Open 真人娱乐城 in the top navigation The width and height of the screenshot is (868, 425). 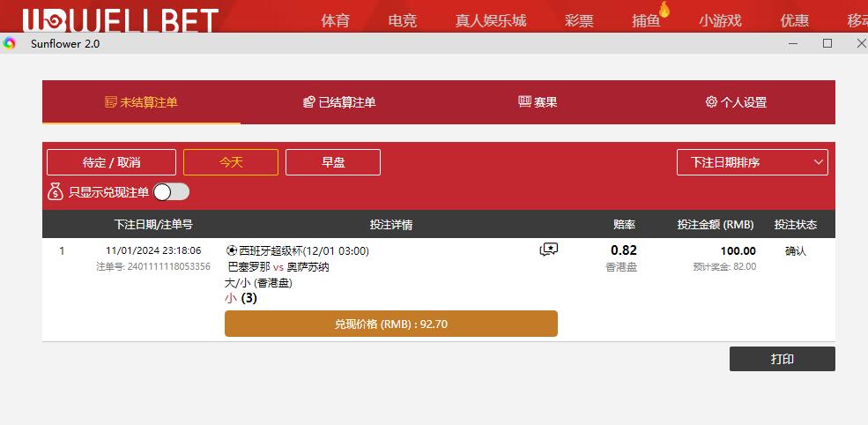[x=491, y=20]
